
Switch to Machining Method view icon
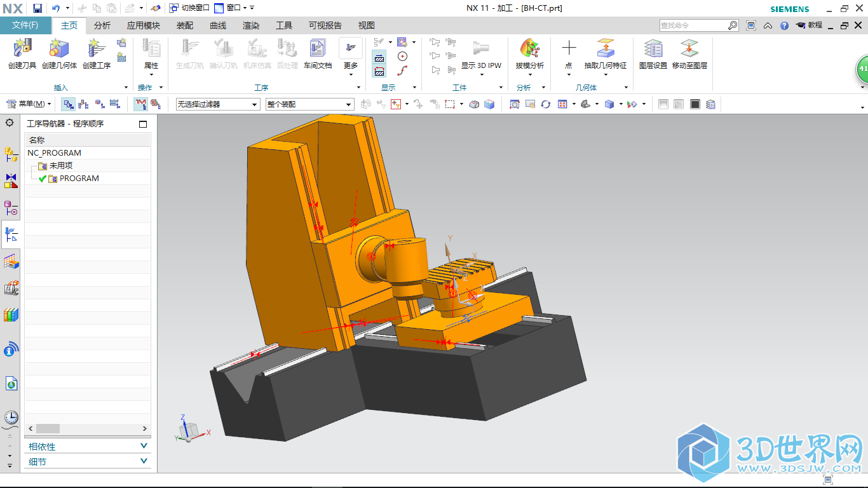[114, 104]
